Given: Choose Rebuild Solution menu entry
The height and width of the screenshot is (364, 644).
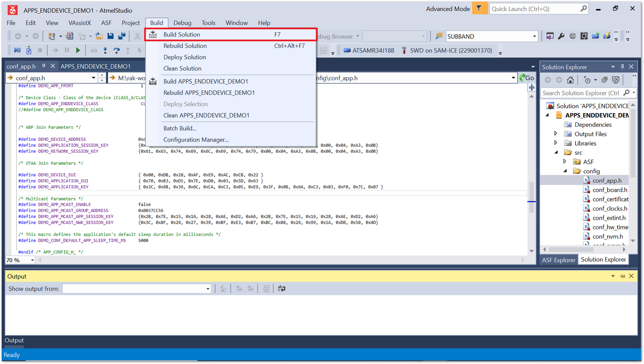Looking at the screenshot, I should click(231, 46).
